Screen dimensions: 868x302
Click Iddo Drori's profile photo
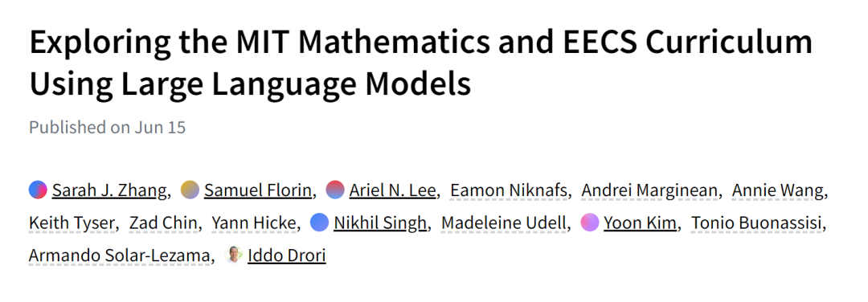(234, 255)
